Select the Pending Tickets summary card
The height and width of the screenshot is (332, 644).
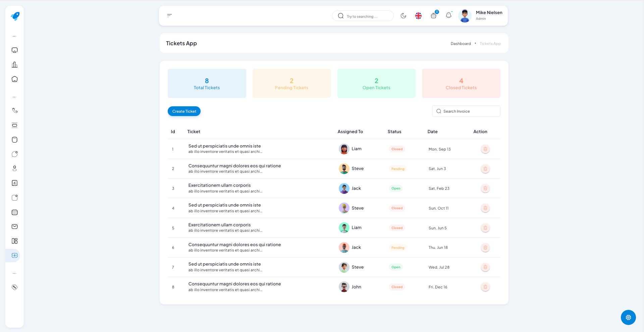291,83
